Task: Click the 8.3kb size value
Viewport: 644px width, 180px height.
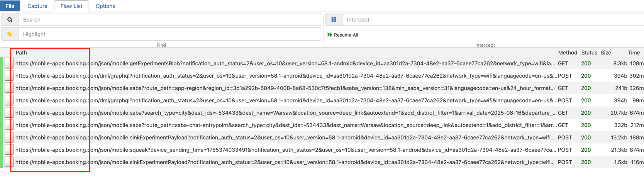Action: point(620,63)
